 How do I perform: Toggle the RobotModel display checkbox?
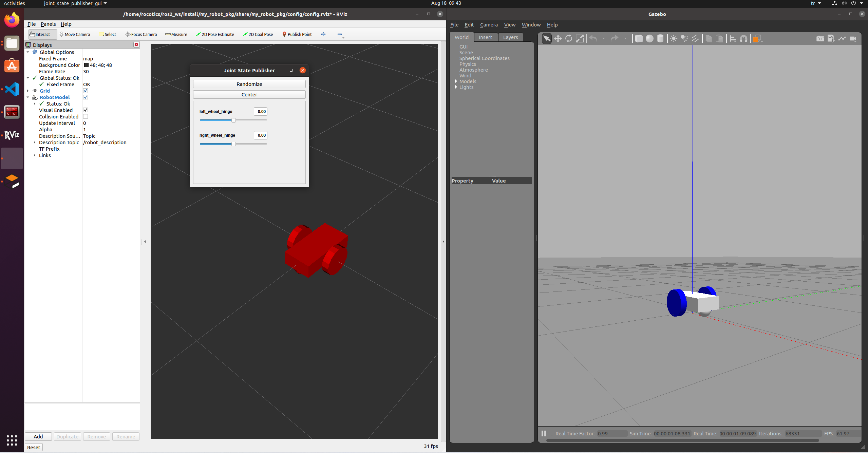[86, 97]
